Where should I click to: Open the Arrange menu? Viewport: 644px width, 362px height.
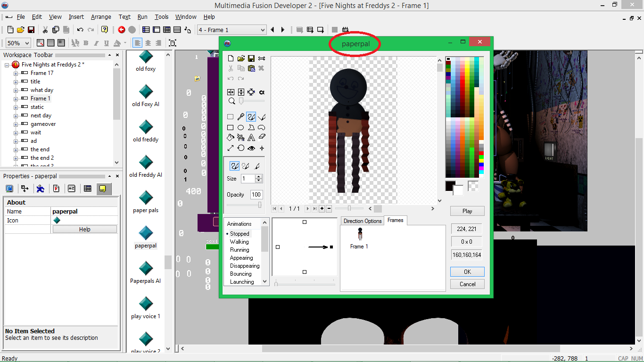(101, 17)
